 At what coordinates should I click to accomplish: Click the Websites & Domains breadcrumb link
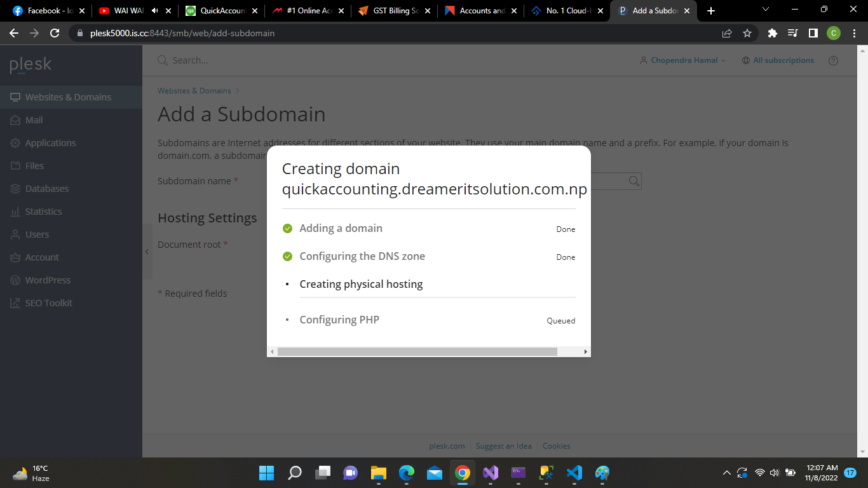pos(194,91)
